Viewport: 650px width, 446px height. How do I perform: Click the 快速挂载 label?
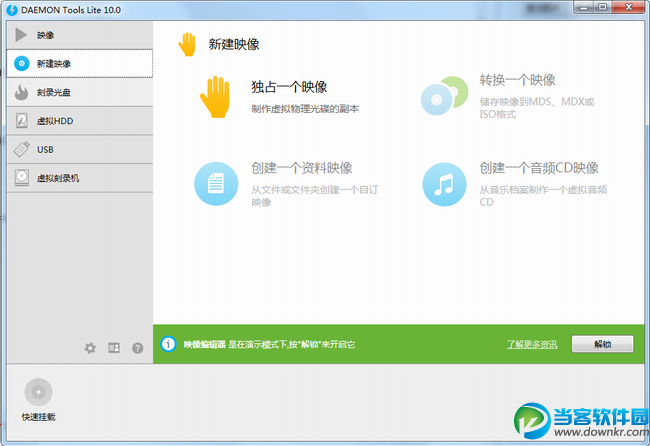pos(39,417)
